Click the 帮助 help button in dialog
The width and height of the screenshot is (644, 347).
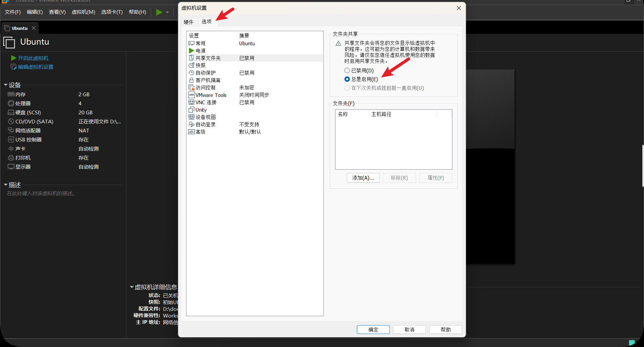446,330
